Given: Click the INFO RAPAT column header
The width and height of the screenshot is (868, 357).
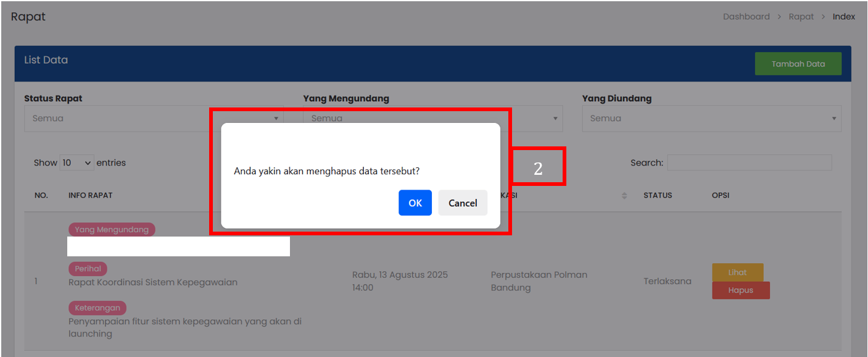Looking at the screenshot, I should pyautogui.click(x=91, y=195).
